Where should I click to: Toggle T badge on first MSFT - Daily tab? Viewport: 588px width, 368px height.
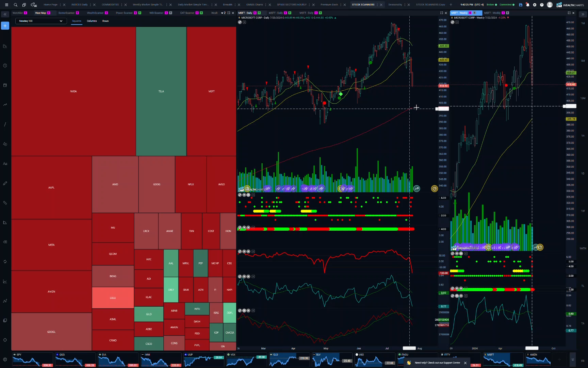coord(259,13)
